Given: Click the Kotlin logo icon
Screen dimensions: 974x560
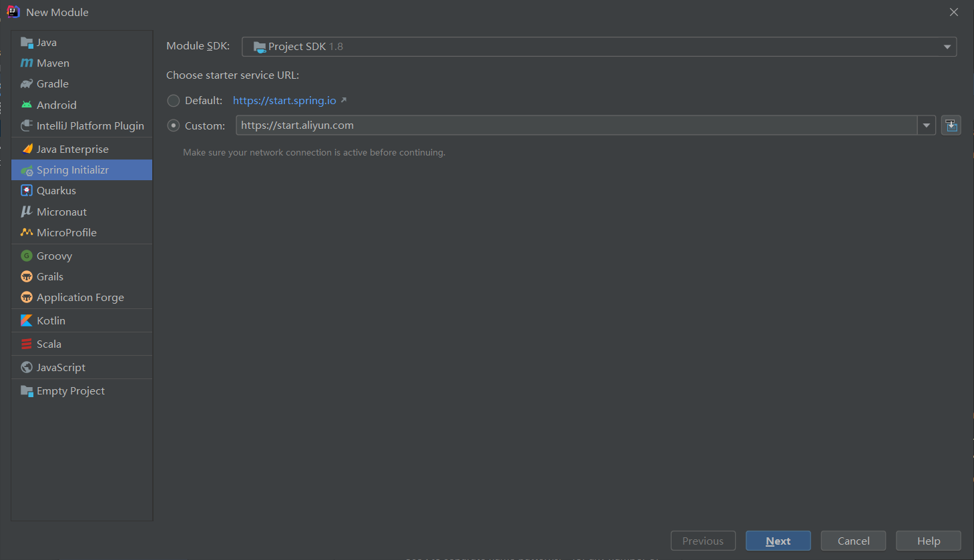Looking at the screenshot, I should (27, 320).
